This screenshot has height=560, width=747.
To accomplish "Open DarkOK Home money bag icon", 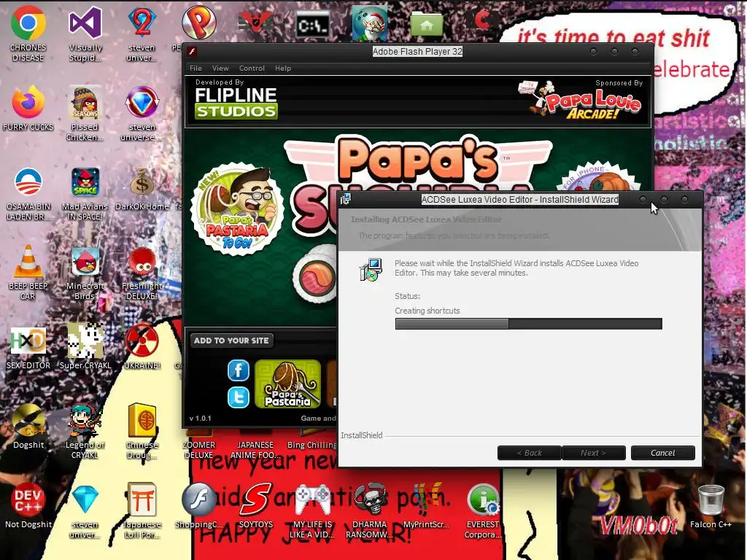I will pos(142,182).
